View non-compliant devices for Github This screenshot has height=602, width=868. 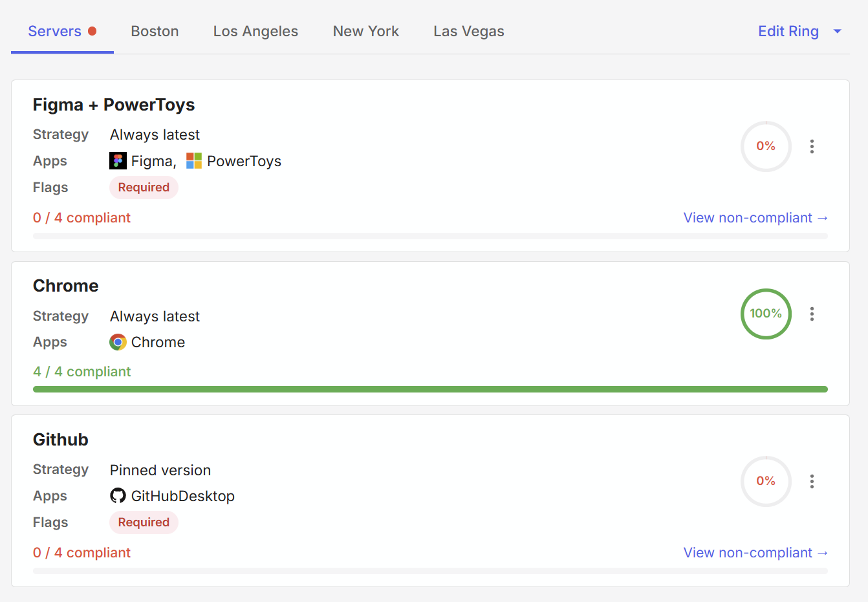pos(755,553)
